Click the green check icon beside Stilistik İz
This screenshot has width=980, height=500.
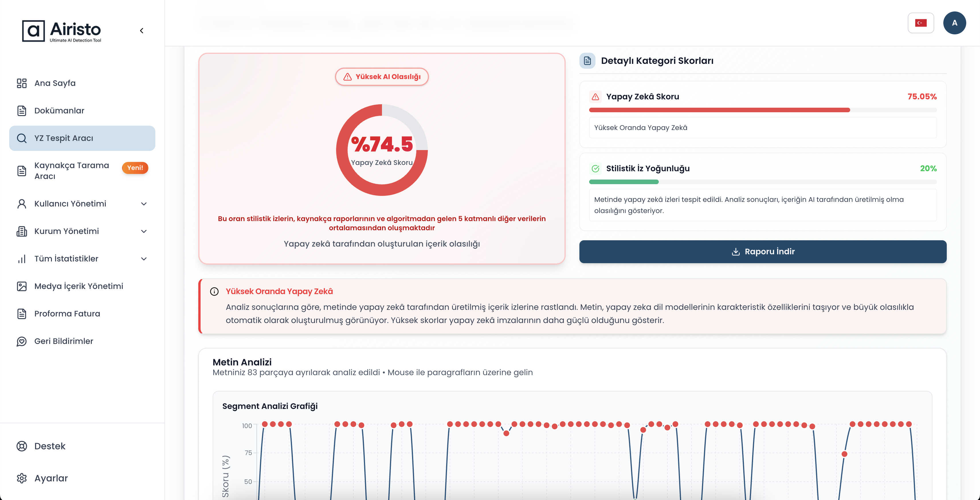click(595, 168)
